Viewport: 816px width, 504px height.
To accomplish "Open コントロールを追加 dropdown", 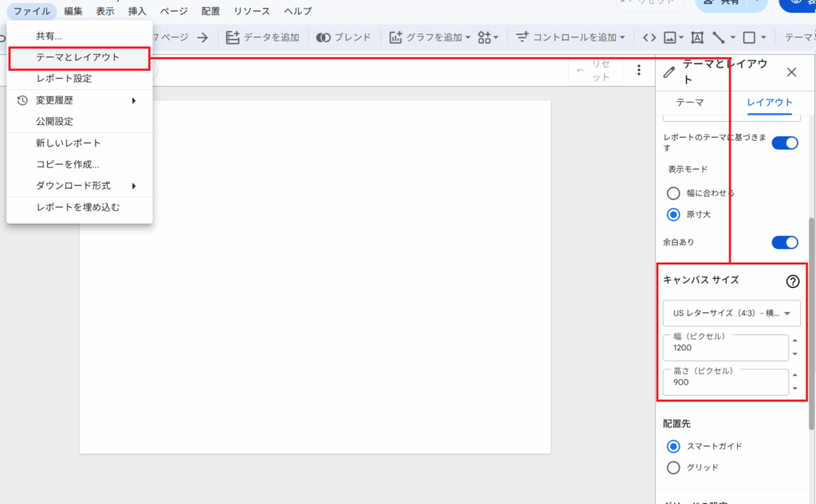I will 571,37.
